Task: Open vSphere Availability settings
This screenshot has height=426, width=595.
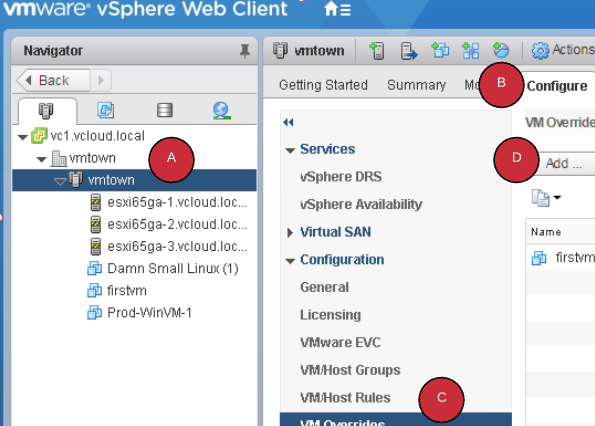Action: pyautogui.click(x=361, y=204)
